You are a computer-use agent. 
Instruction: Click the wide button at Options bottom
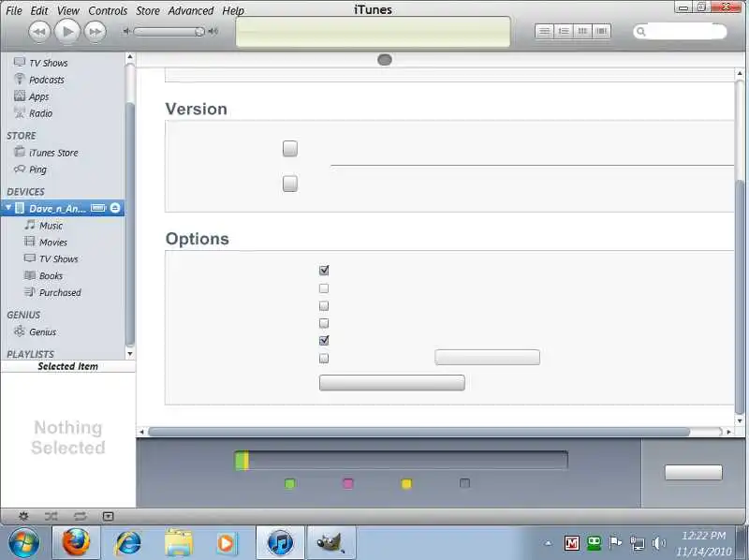pyautogui.click(x=391, y=382)
